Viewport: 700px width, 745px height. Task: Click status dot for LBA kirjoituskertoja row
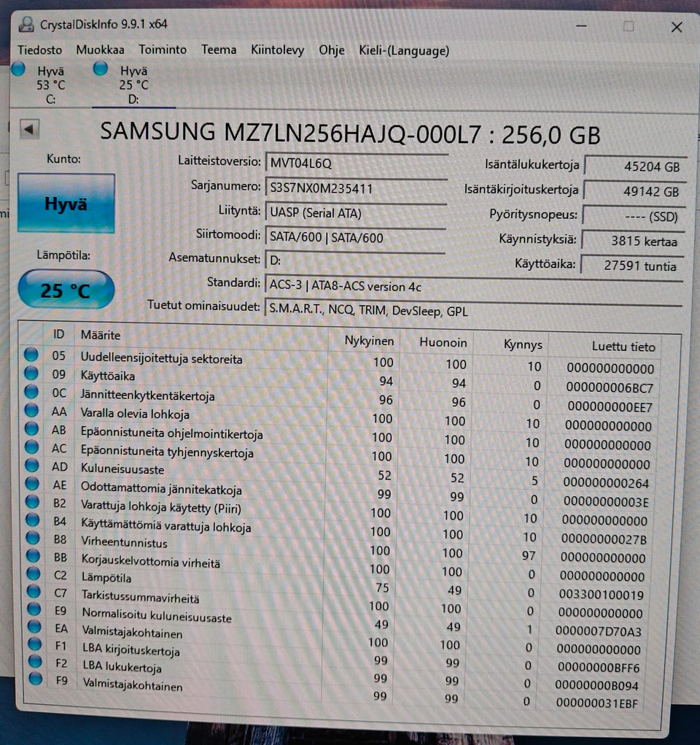(x=35, y=644)
